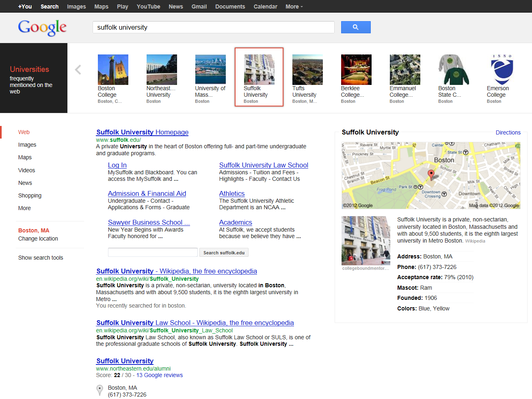This screenshot has width=532, height=399.
Task: Click the www.suffolk.edu green URL
Action: [118, 140]
